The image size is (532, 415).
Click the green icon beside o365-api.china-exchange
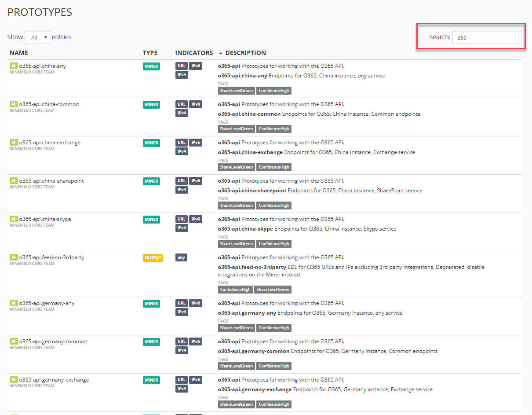(x=14, y=143)
